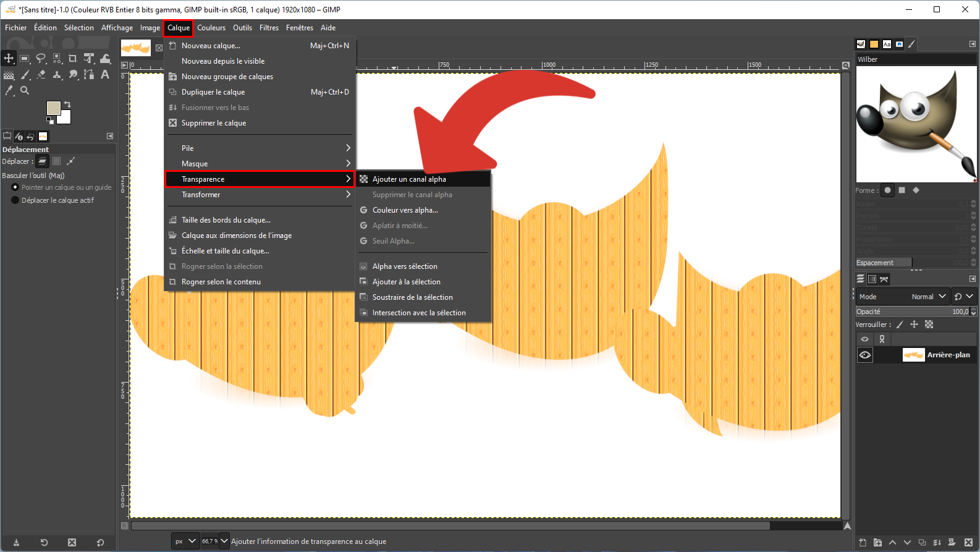Click the background color swatch
This screenshot has width=980, height=552.
65,118
